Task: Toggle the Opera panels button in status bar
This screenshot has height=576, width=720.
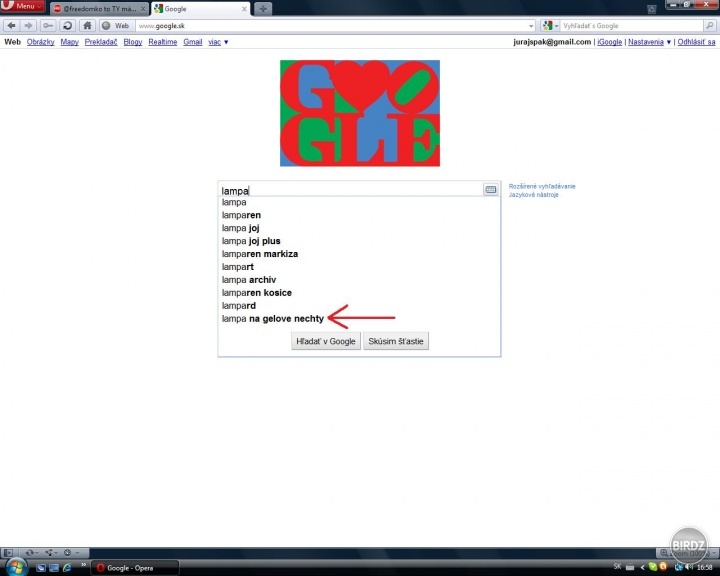Action: click(x=8, y=553)
